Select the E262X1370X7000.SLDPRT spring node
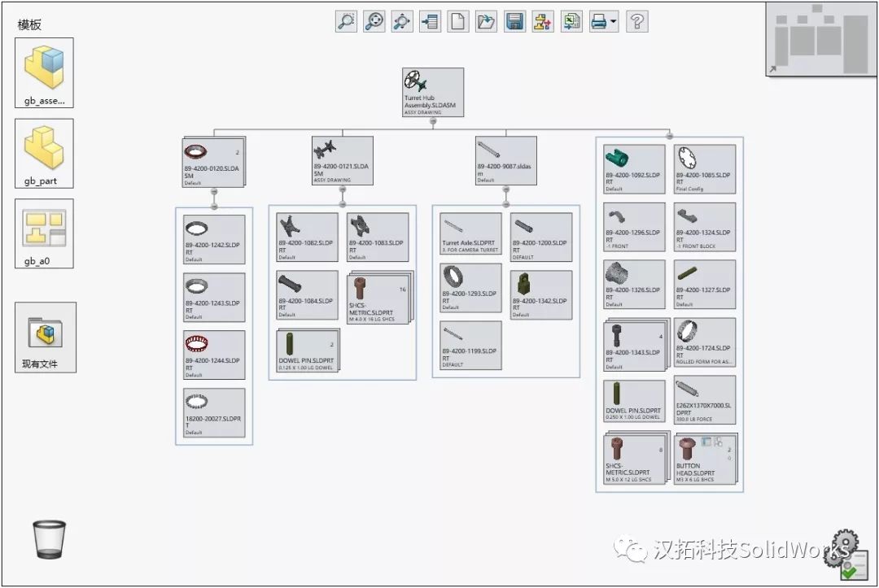Image resolution: width=879 pixels, height=588 pixels. click(705, 400)
